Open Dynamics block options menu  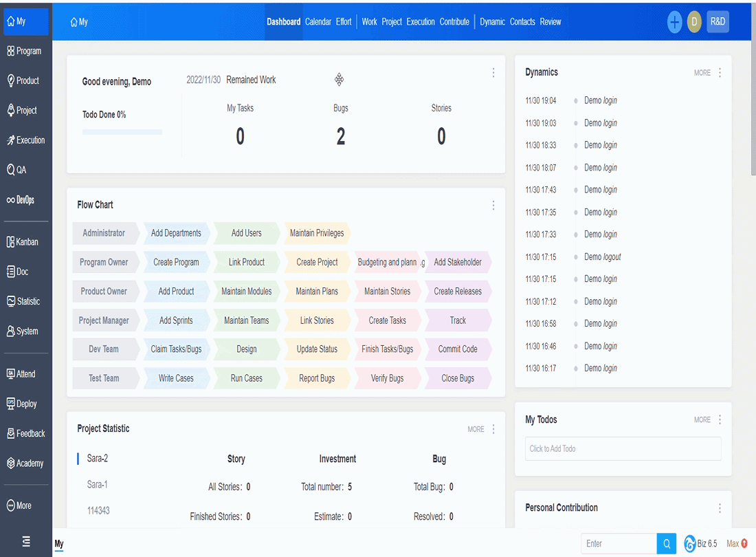(x=720, y=72)
